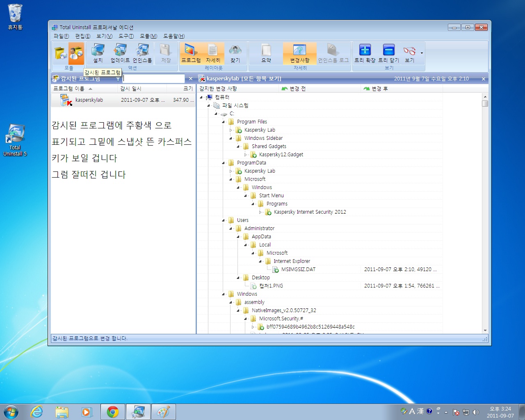Open the 보기 dropdown arrow in toolbar

422,53
